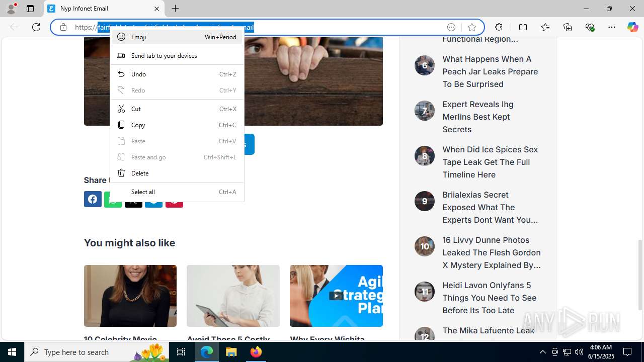Screen dimensions: 644x362
Task: Open thumbnail of woman holding tablet
Action: (233, 296)
